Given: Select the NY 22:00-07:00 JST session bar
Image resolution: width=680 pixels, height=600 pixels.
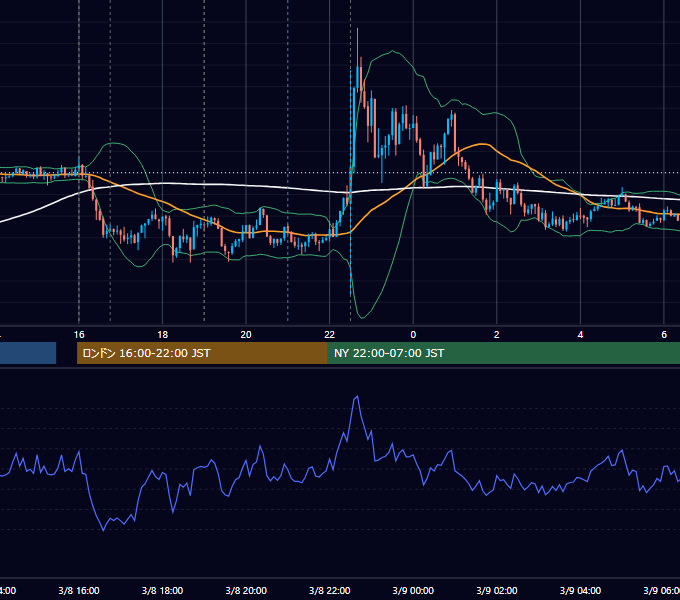Looking at the screenshot, I should [503, 353].
